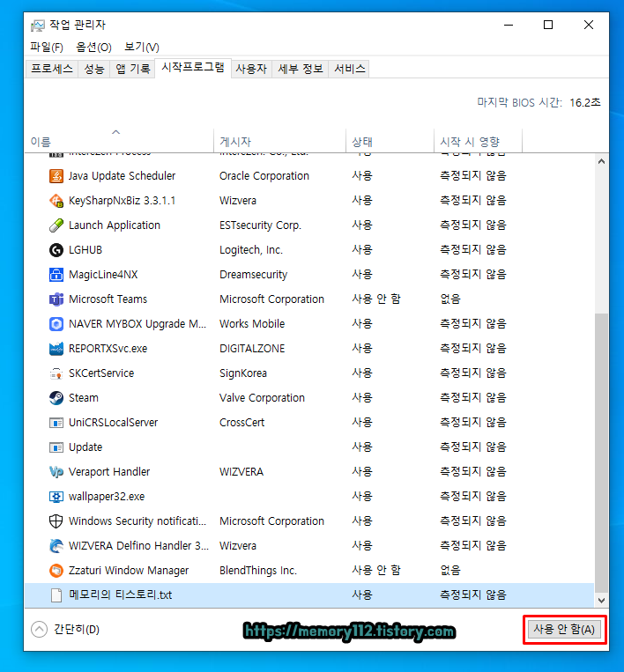The height and width of the screenshot is (672, 624).
Task: Switch to the 성능 tab
Action: click(x=94, y=69)
